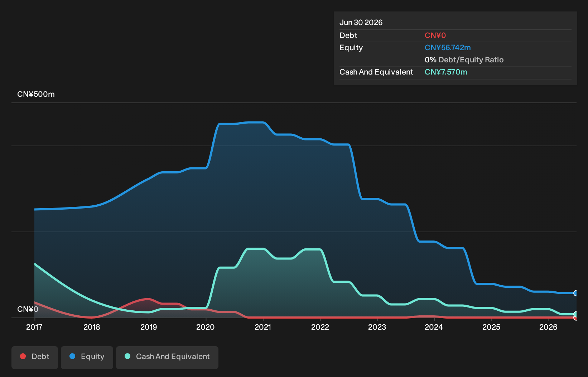Select the 2019 x-axis label
The height and width of the screenshot is (377, 588).
(x=149, y=327)
